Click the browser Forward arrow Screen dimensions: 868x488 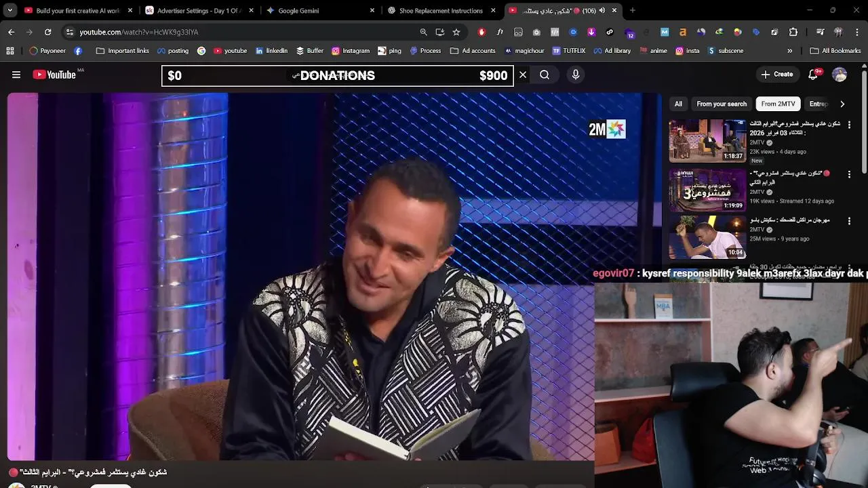29,32
